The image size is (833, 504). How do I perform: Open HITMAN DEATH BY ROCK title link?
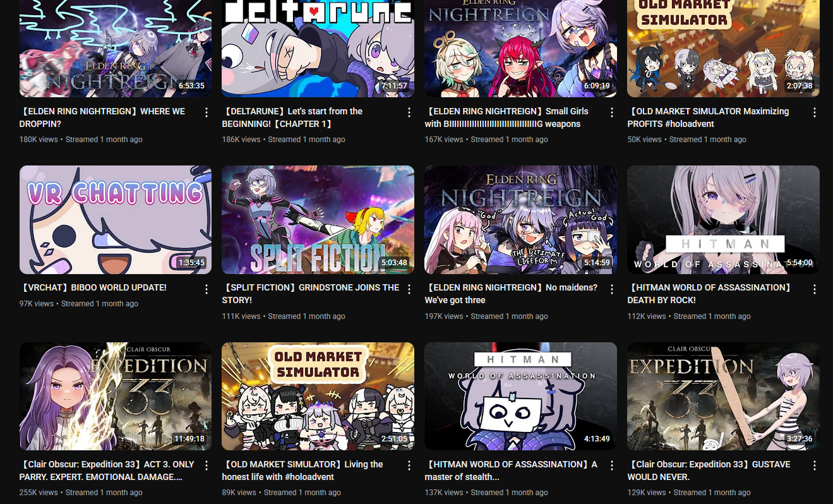point(709,294)
